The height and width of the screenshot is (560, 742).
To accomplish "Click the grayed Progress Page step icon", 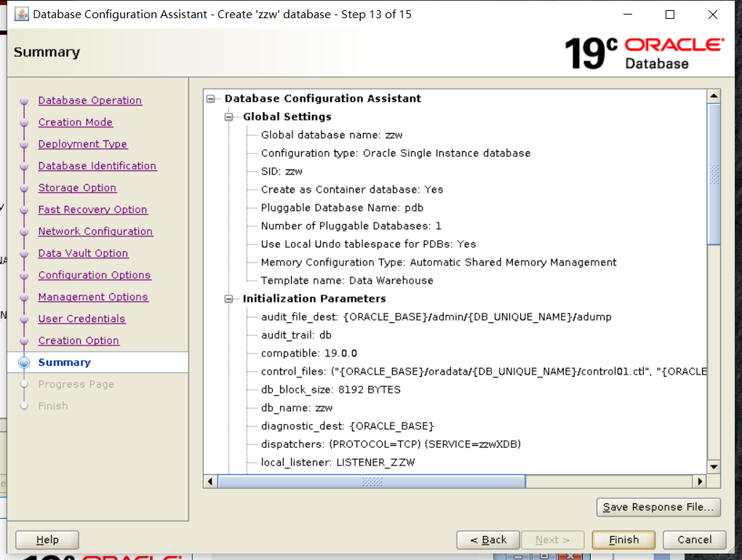I will pos(24,384).
